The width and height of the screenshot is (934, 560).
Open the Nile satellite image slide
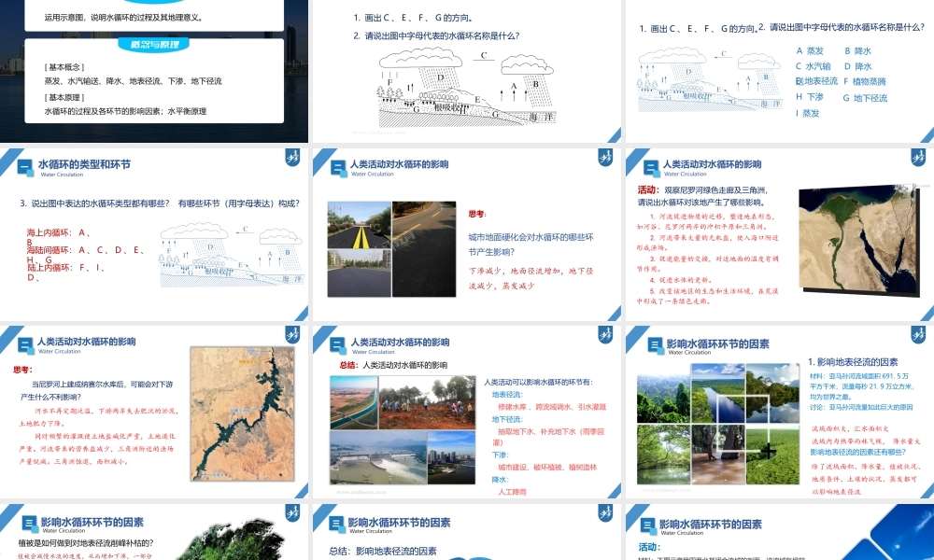(780, 234)
